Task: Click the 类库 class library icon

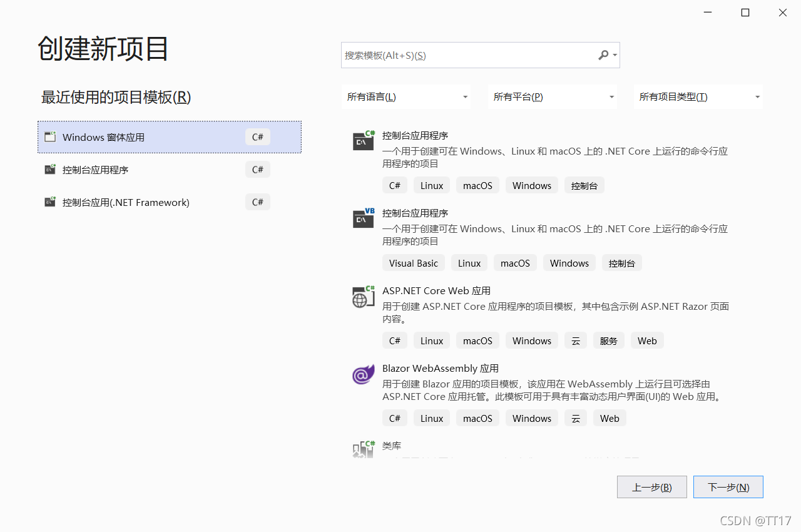Action: (364, 449)
